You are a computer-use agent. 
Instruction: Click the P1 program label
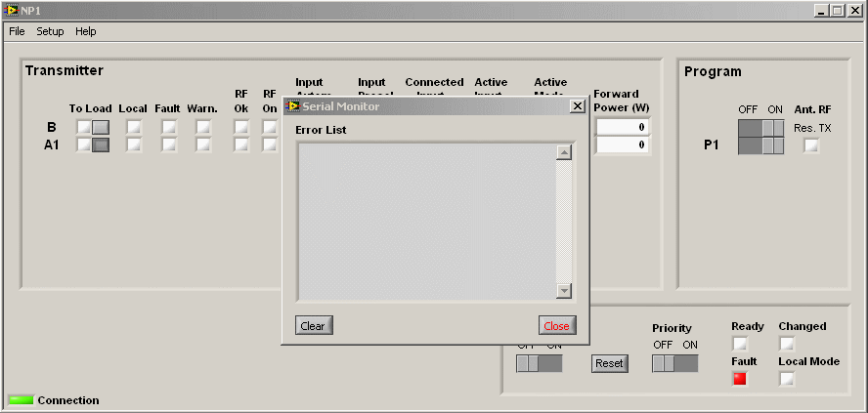pyautogui.click(x=712, y=146)
